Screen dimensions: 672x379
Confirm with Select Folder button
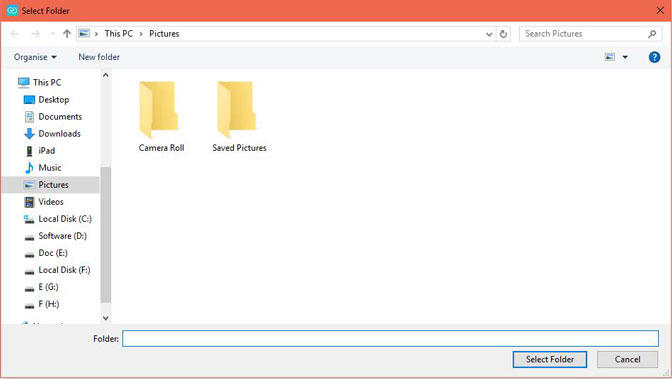coord(550,359)
